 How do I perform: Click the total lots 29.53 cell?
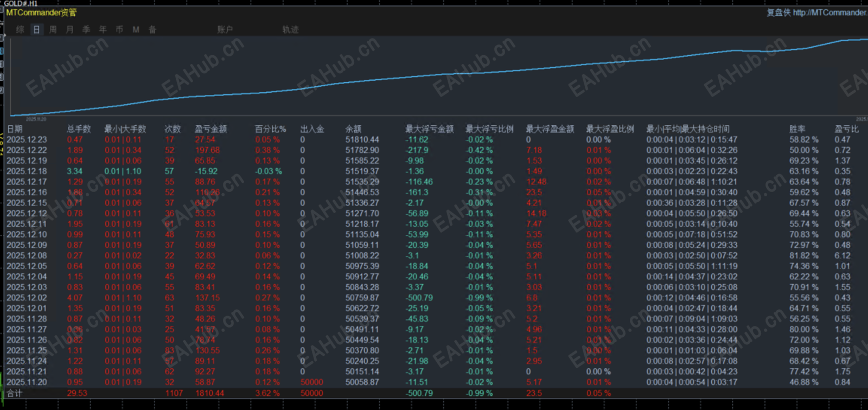click(x=77, y=393)
